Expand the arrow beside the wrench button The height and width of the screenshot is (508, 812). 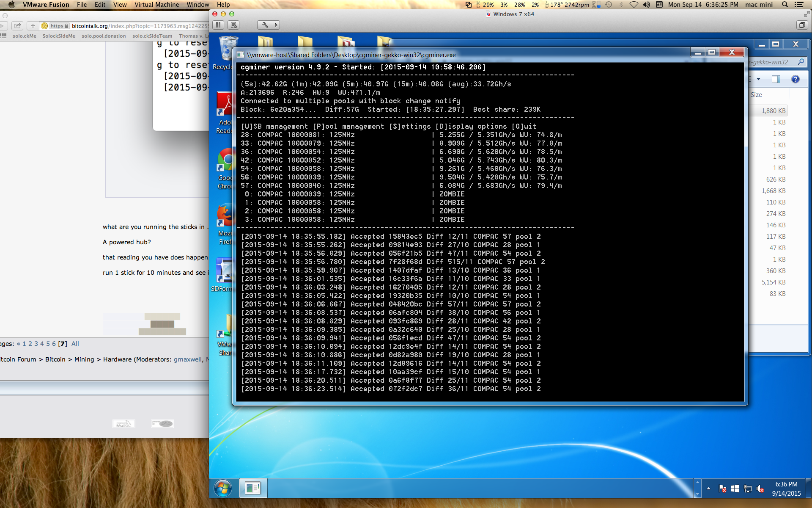[x=276, y=25]
